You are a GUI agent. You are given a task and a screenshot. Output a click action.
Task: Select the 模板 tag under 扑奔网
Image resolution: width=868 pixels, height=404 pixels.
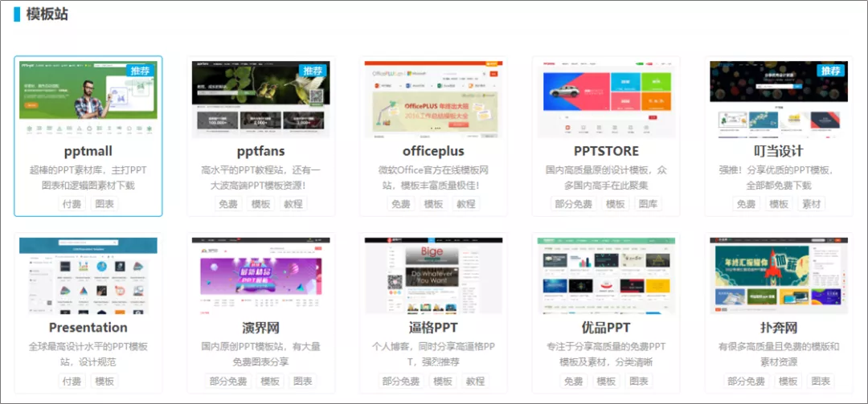click(788, 382)
